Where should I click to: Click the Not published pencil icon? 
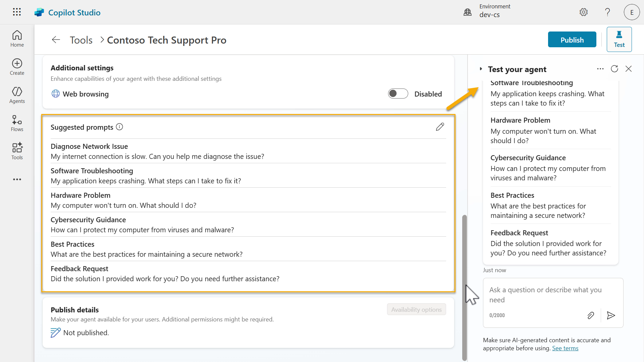(x=55, y=333)
